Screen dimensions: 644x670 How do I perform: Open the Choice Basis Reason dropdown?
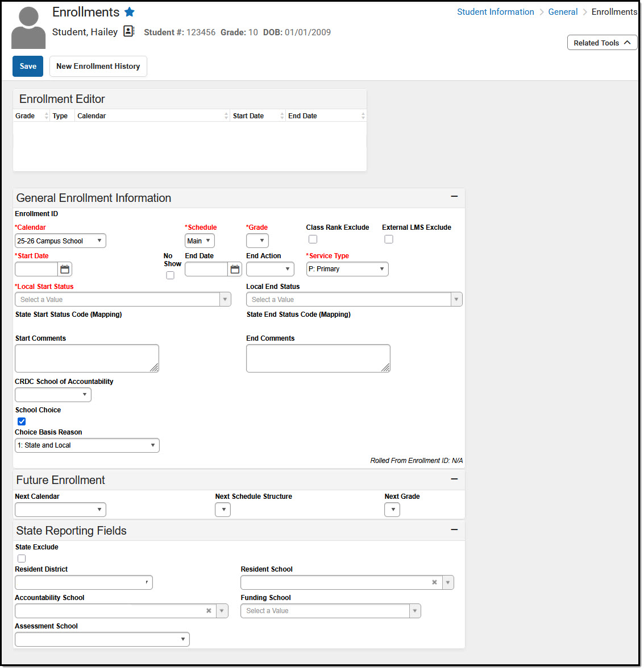tap(87, 445)
